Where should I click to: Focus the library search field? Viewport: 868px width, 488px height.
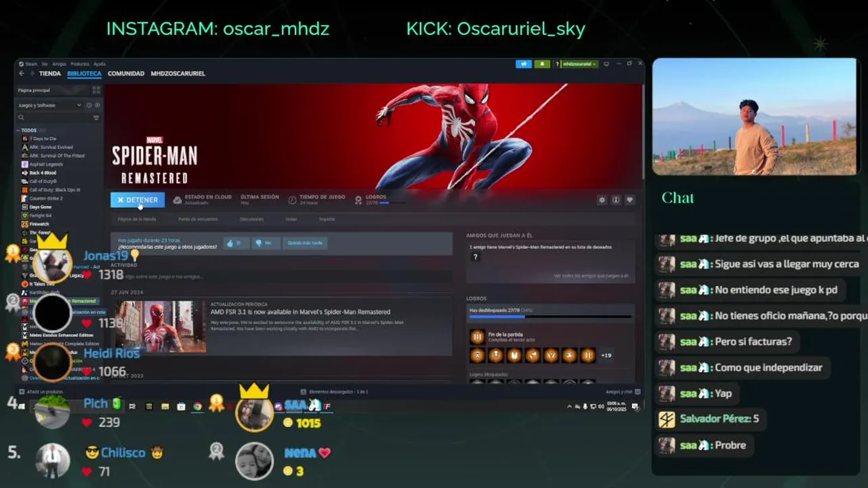pos(54,117)
